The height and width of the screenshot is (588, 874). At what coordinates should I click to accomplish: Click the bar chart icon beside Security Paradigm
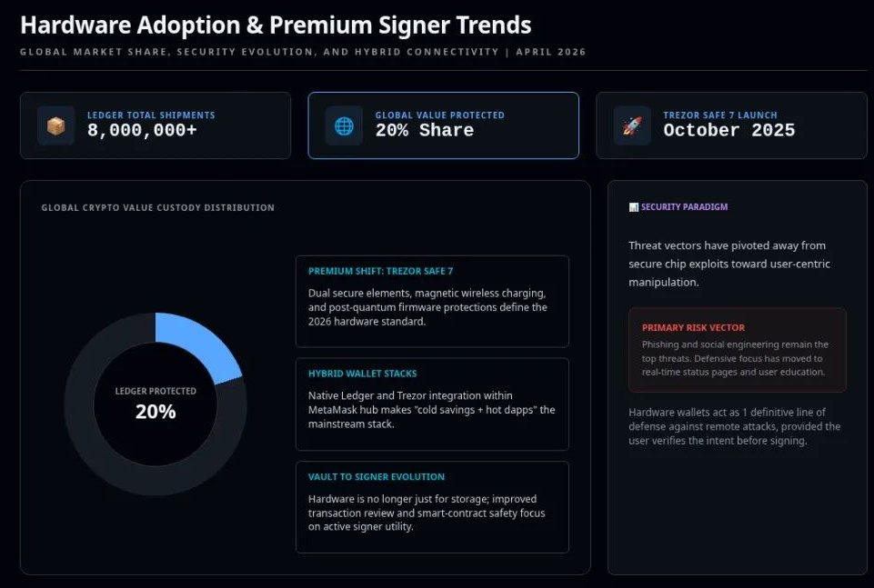tap(634, 207)
